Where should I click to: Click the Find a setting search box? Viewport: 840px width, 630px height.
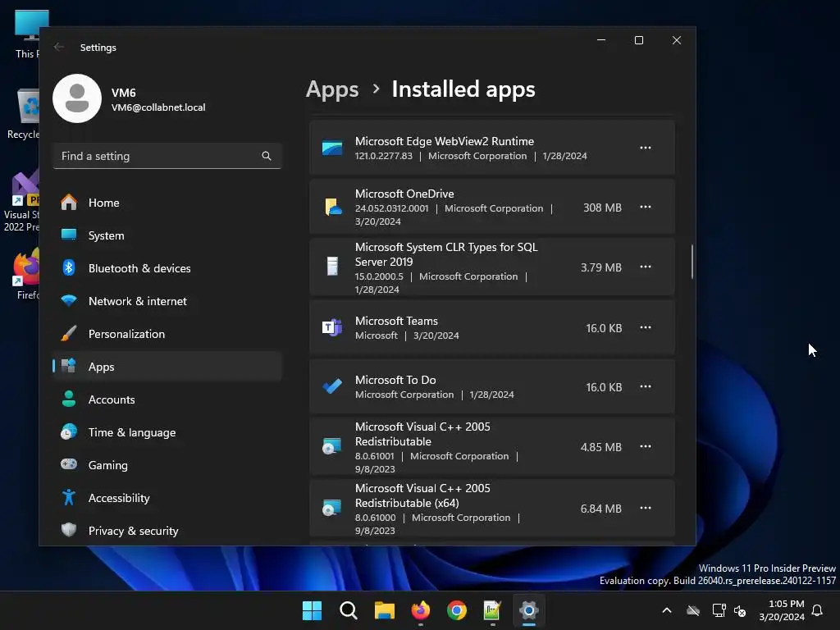[x=167, y=156]
